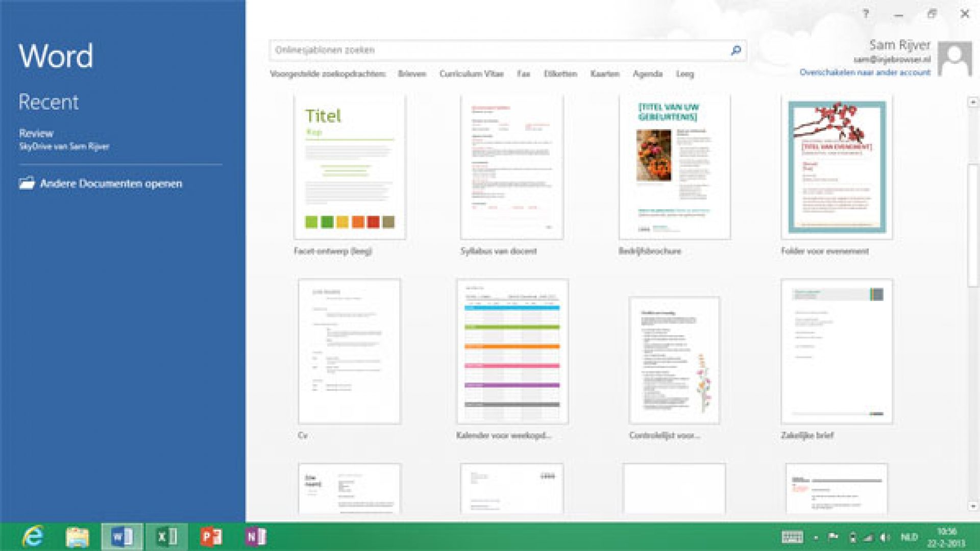Screen dimensions: 980x551
Task: Select the Agenda suggested search
Action: 649,74
